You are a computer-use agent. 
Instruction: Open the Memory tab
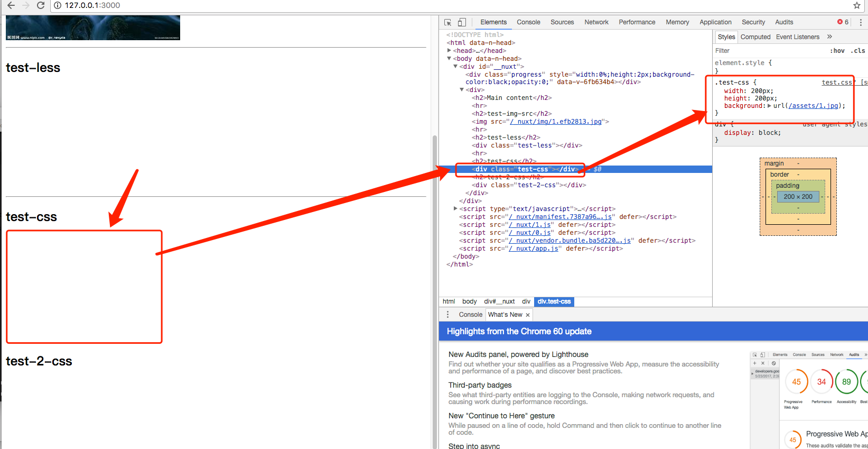point(677,22)
